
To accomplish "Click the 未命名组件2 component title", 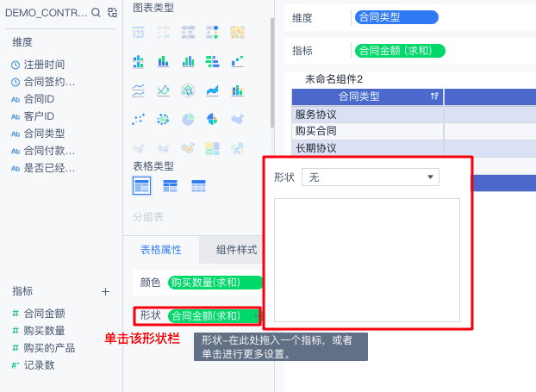I will [333, 79].
